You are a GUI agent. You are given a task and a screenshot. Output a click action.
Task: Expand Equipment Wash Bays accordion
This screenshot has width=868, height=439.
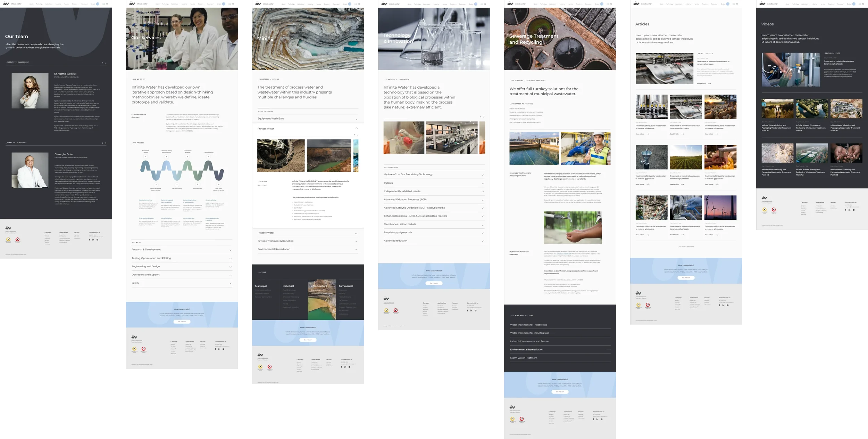(x=357, y=119)
